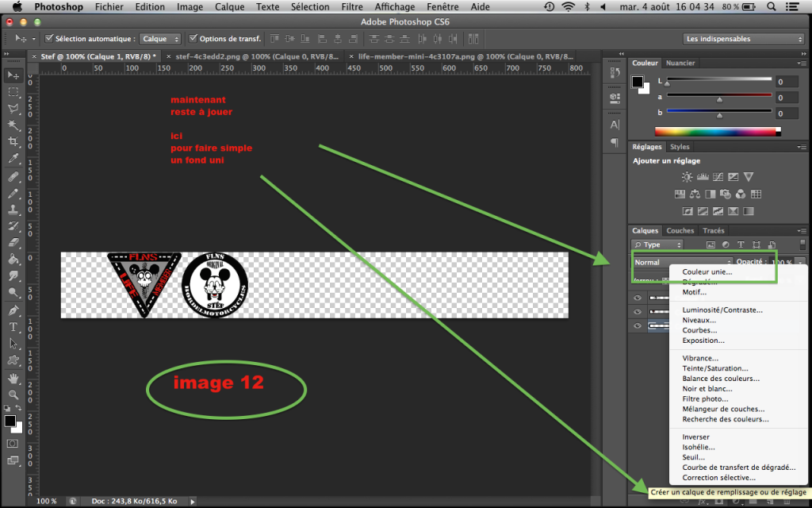Click the foreground color swatch in toolbox
The height and width of the screenshot is (508, 812).
click(x=10, y=421)
